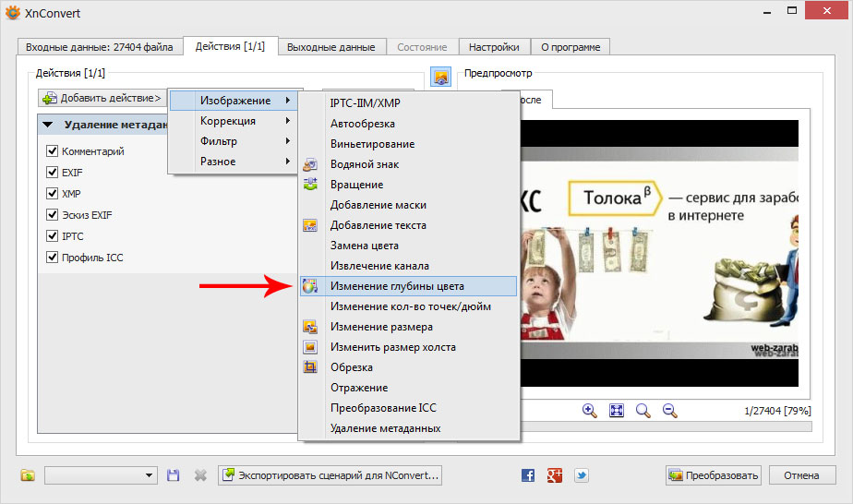Open the script selection dropdown
Image resolution: width=853 pixels, height=504 pixels.
tap(101, 475)
